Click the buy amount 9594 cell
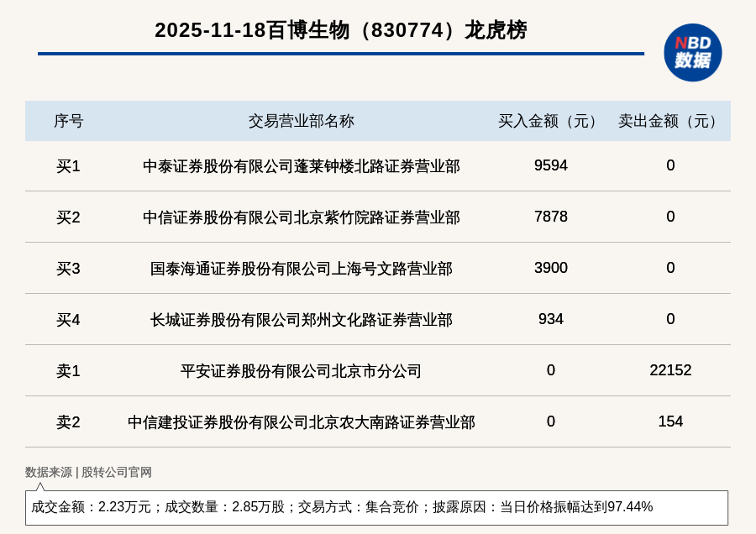 pos(550,165)
